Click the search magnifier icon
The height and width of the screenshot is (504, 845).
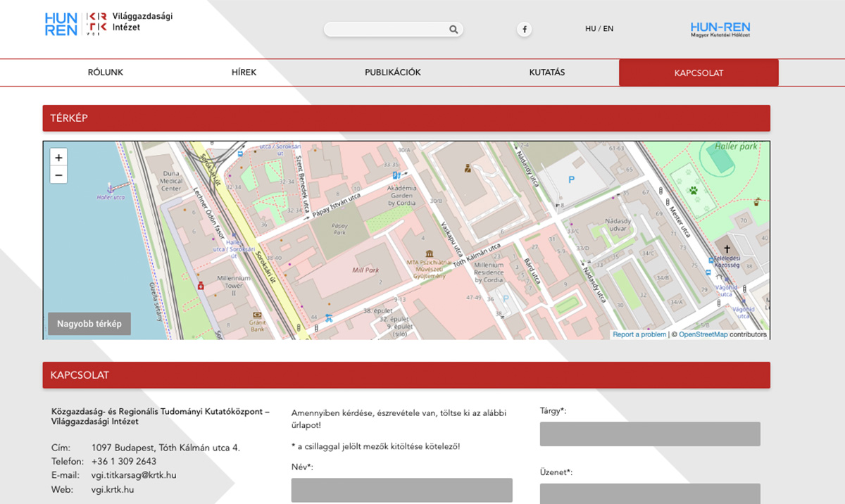coord(453,30)
